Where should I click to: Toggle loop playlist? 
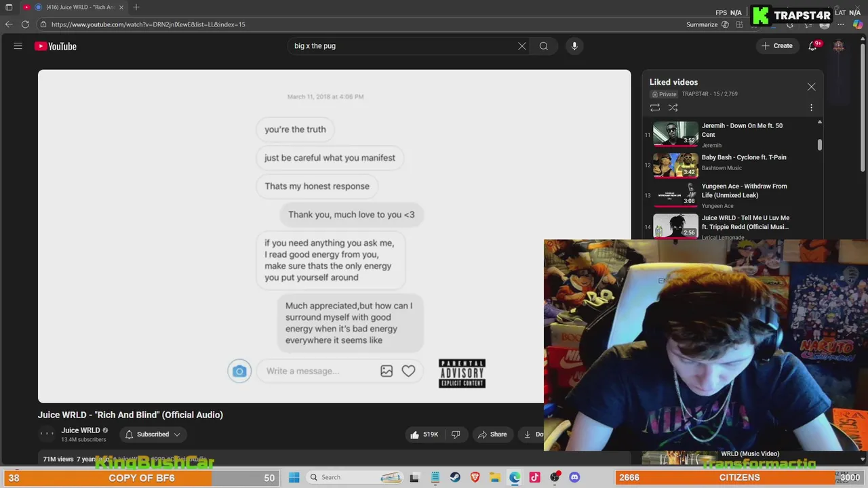click(x=655, y=108)
